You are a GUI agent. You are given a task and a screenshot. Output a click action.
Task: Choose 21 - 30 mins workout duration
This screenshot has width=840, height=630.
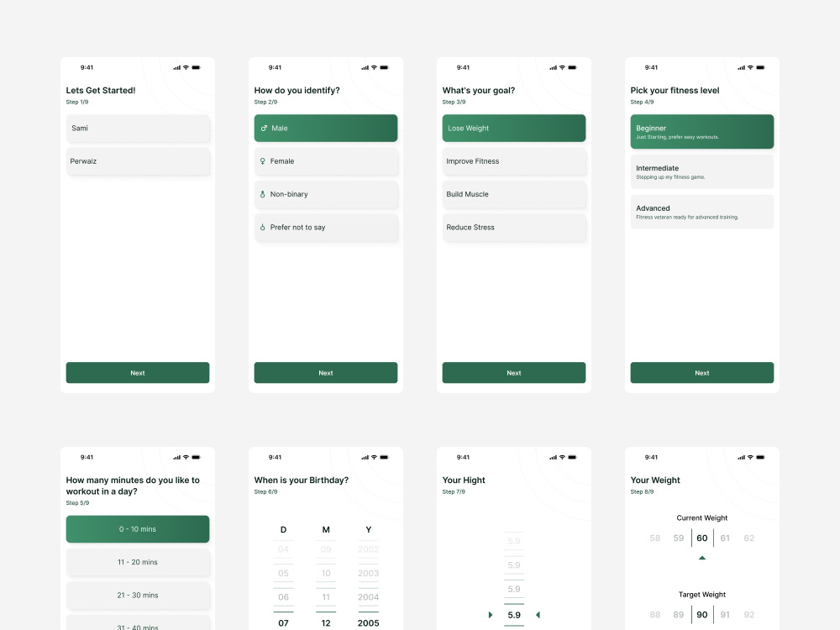[x=138, y=596]
